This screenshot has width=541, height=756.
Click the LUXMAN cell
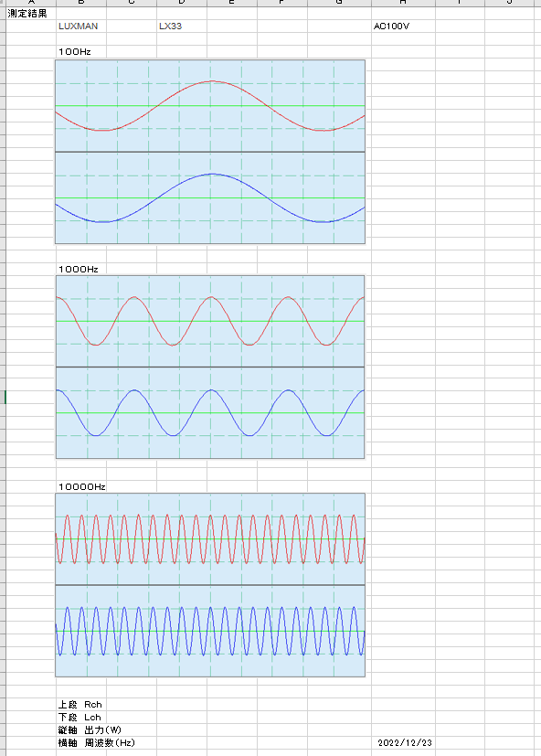pyautogui.click(x=80, y=26)
